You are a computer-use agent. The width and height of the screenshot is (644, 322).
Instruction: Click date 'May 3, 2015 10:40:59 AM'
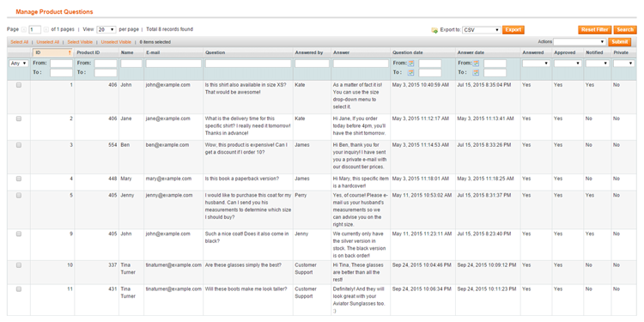click(422, 85)
